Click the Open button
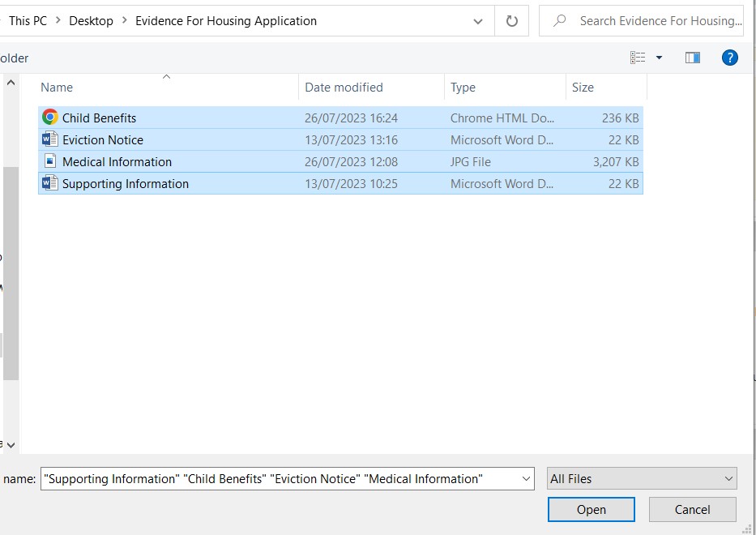 pyautogui.click(x=591, y=510)
